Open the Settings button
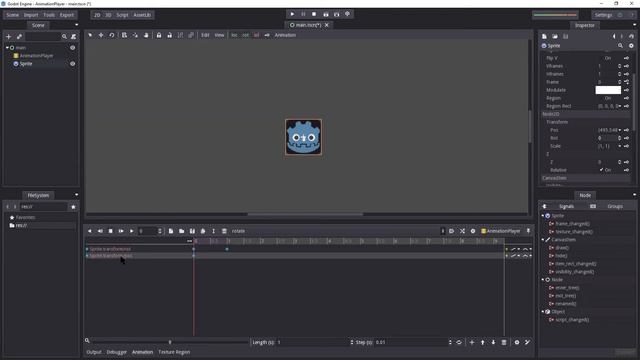640x360 pixels. pos(603,15)
